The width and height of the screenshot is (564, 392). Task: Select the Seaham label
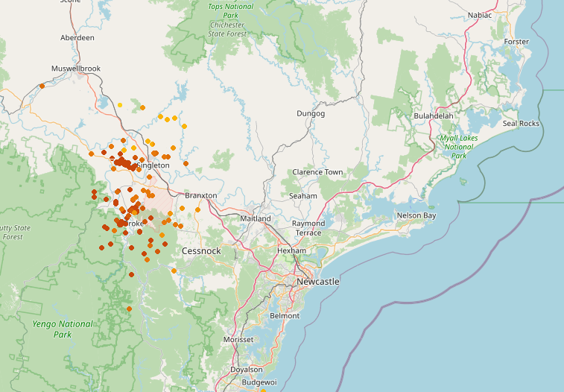pyautogui.click(x=303, y=196)
